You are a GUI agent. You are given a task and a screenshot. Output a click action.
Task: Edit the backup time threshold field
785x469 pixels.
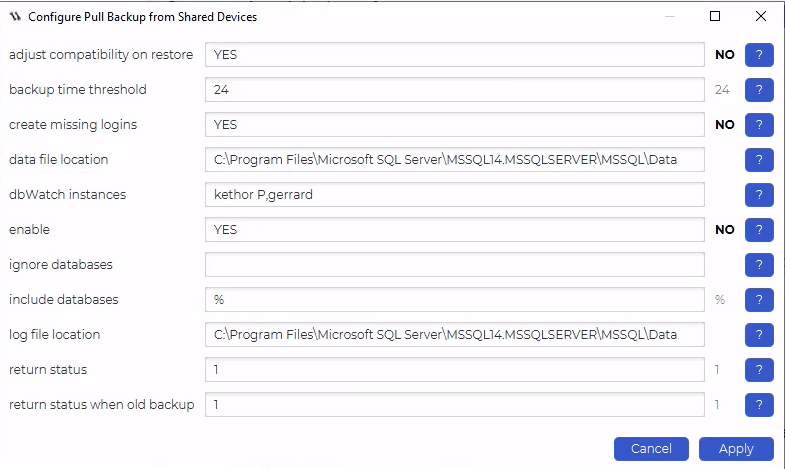(455, 90)
